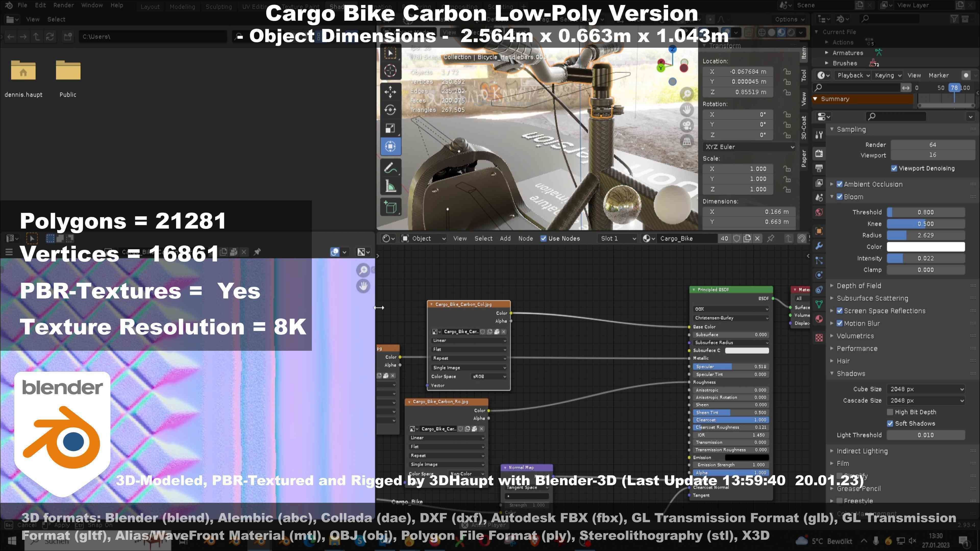
Task: Open Object shader type dropdown
Action: tap(423, 239)
